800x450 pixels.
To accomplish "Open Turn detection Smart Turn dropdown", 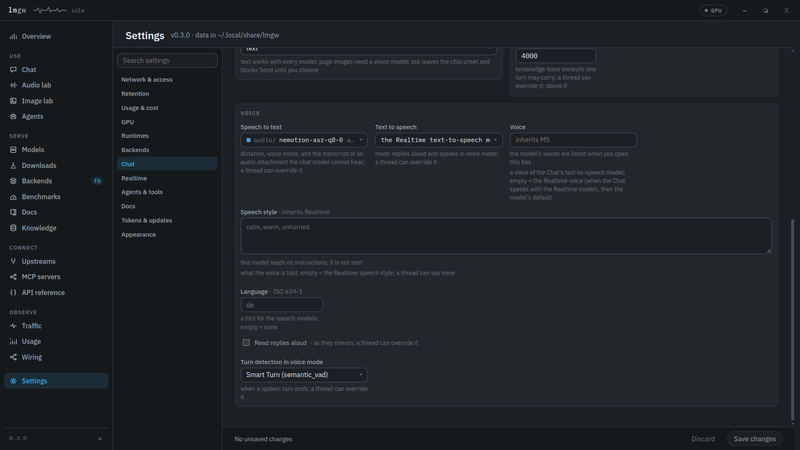I will (304, 375).
